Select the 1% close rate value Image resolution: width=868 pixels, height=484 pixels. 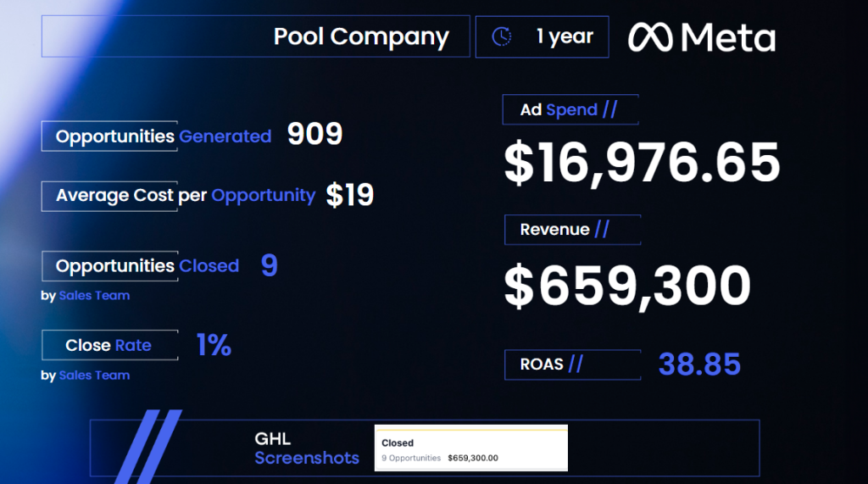coord(214,345)
